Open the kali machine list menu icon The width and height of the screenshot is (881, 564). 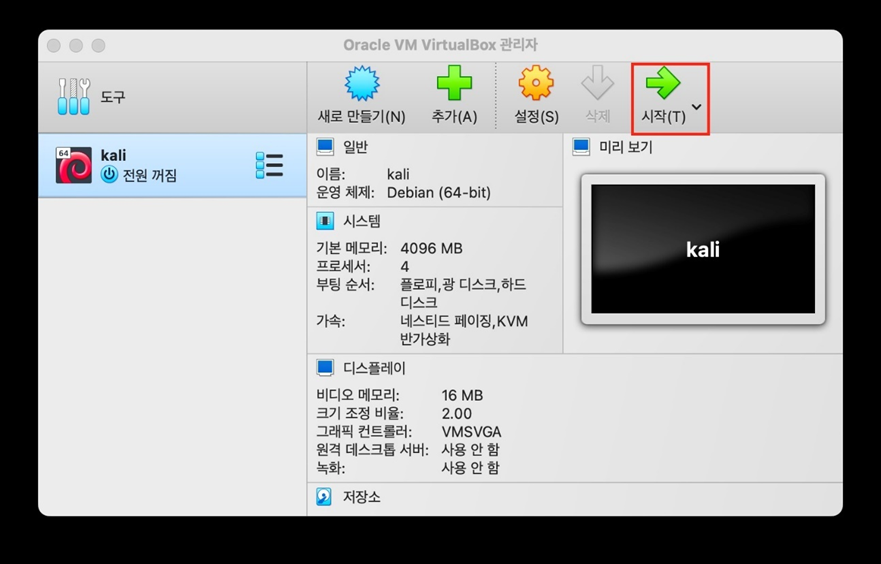[269, 165]
